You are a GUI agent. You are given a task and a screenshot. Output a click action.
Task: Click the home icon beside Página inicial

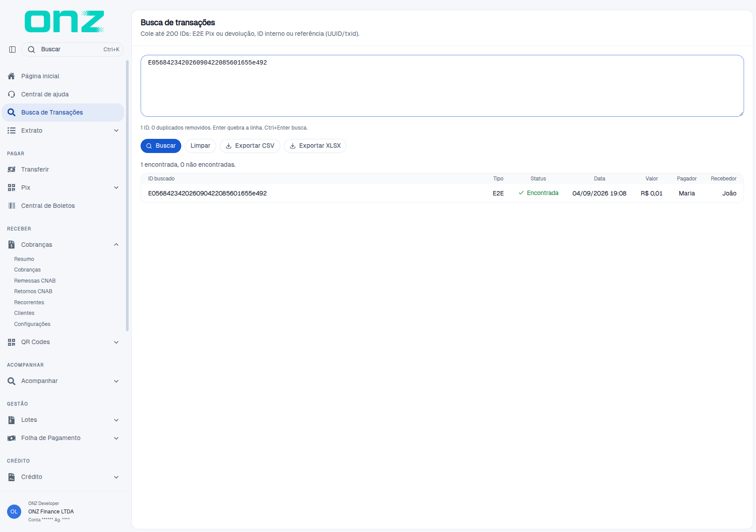[x=11, y=76]
